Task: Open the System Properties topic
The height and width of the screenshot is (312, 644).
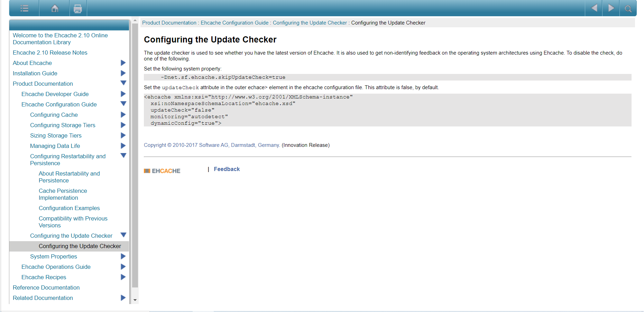Action: (54, 256)
